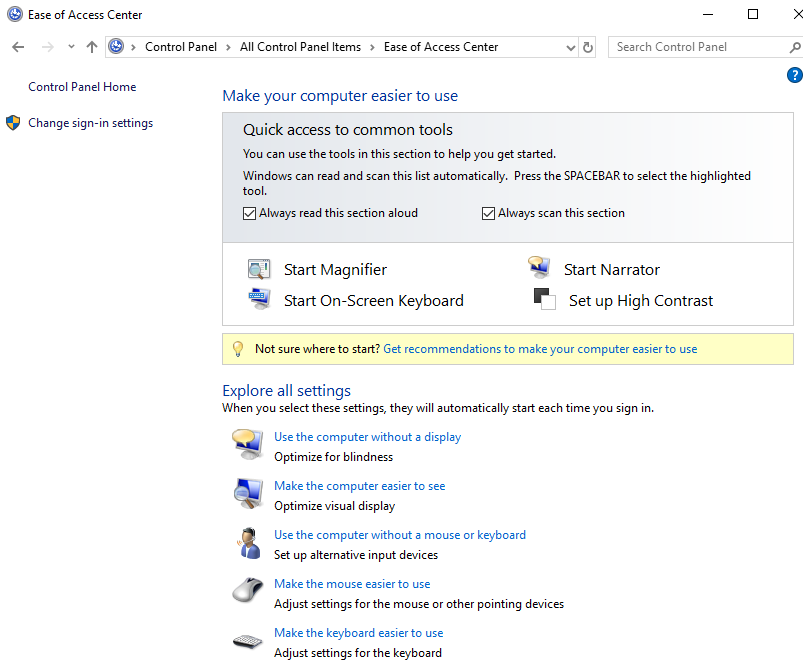Open Make the keyboard easier to use
Viewport: 803px width, 671px height.
pyautogui.click(x=358, y=633)
